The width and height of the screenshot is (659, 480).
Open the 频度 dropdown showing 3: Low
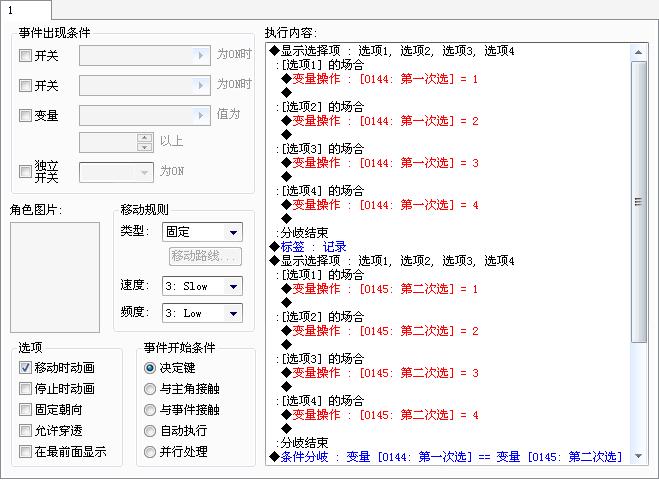[202, 313]
